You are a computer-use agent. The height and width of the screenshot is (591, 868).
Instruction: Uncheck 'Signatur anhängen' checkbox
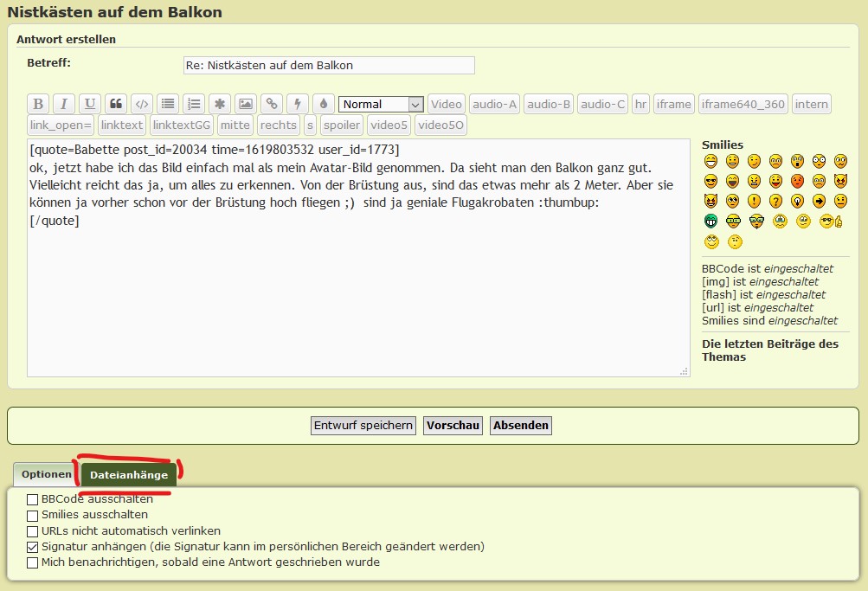[x=33, y=547]
